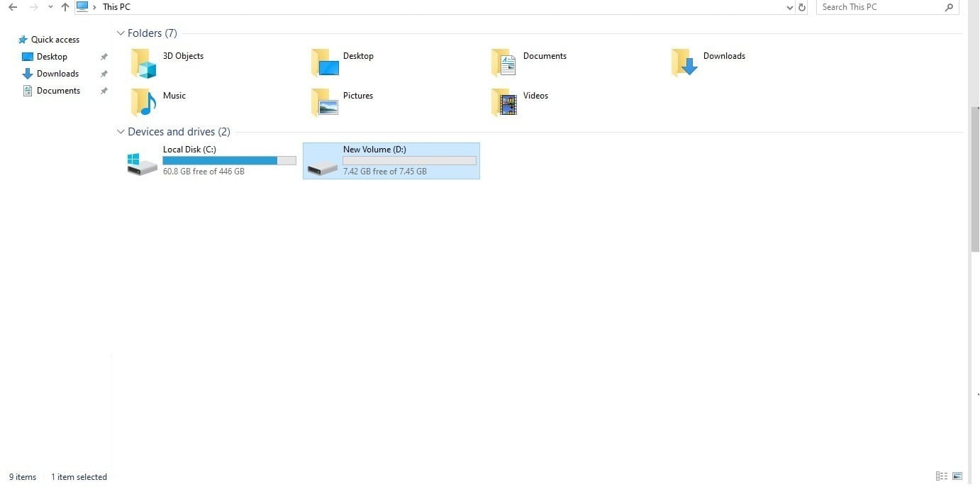Viewport: 980px width, 487px height.
Task: Click the Up arrow navigation button
Action: pos(65,7)
